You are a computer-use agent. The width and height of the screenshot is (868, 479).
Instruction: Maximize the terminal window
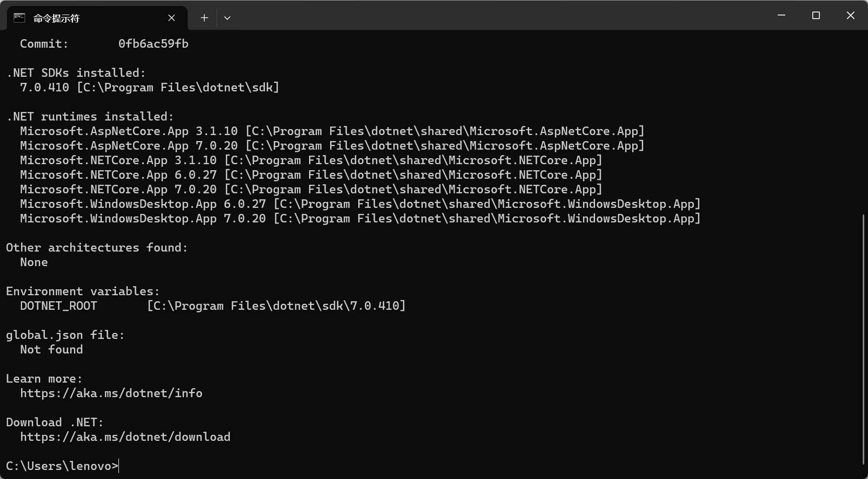(816, 16)
